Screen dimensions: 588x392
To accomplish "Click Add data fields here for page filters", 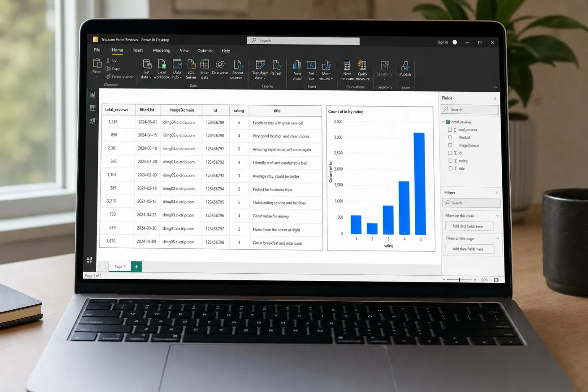I will tap(470, 249).
